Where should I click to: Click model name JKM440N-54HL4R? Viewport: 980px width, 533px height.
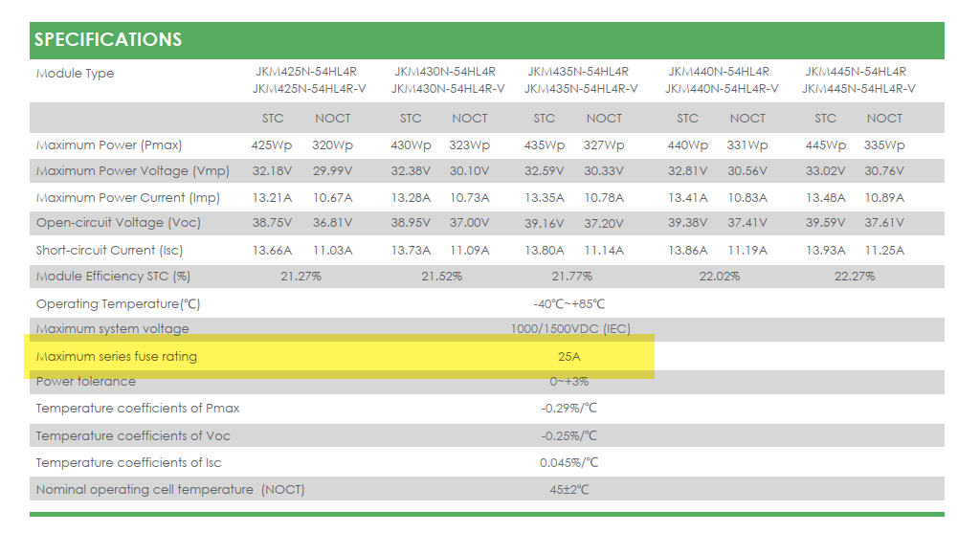click(x=719, y=71)
